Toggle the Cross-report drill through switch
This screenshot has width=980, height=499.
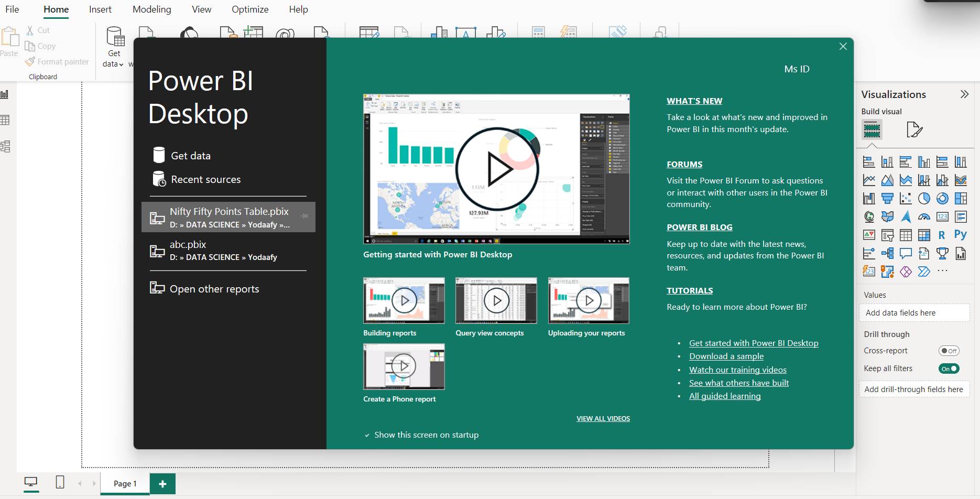949,351
